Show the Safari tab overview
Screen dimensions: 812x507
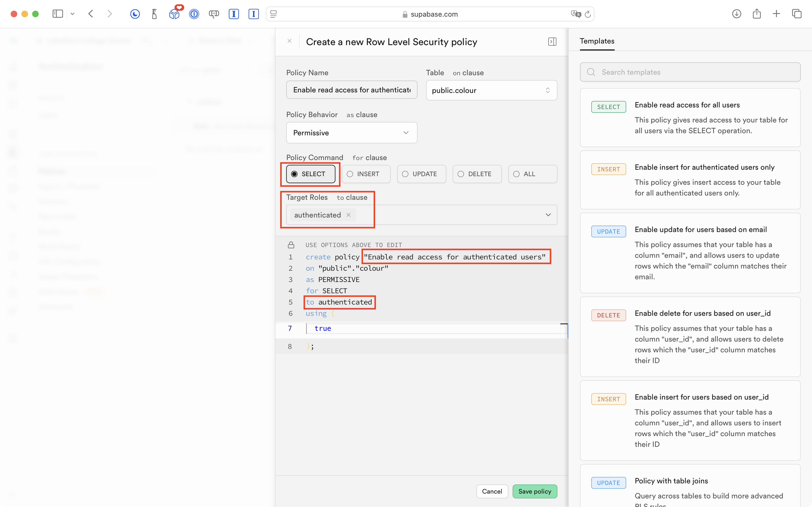[x=797, y=14]
